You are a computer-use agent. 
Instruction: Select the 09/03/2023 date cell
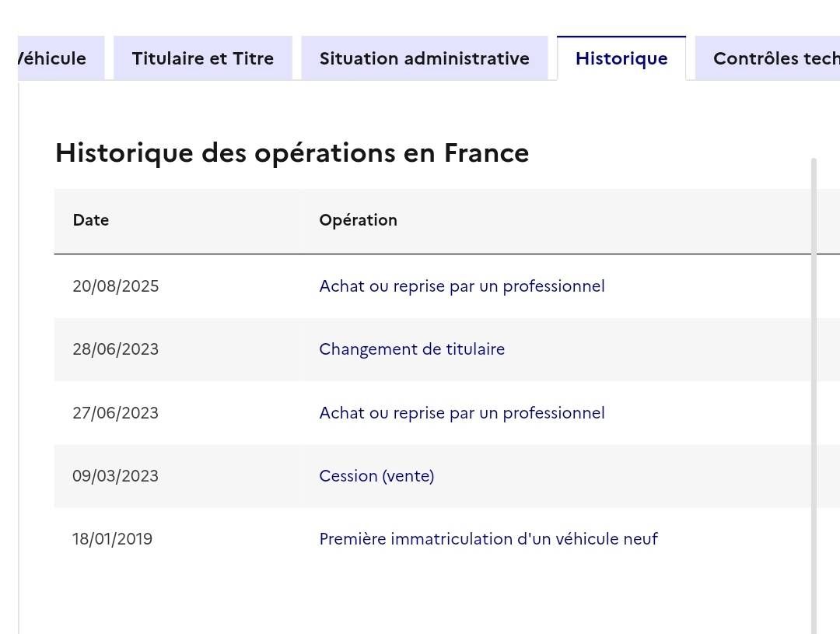(x=116, y=476)
